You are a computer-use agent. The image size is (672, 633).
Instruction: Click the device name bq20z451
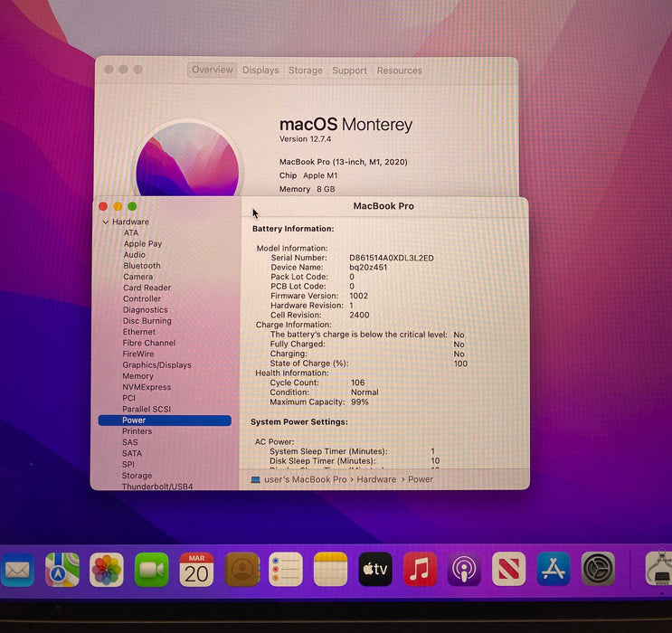[x=368, y=268]
